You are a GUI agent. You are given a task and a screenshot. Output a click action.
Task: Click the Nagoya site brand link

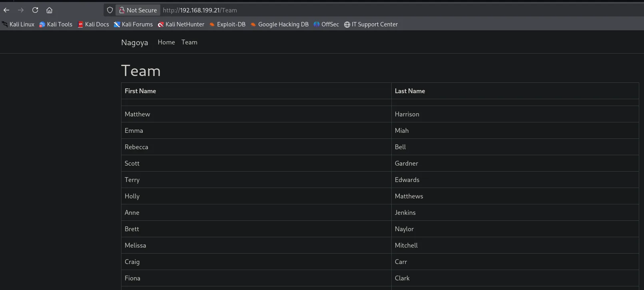[135, 42]
